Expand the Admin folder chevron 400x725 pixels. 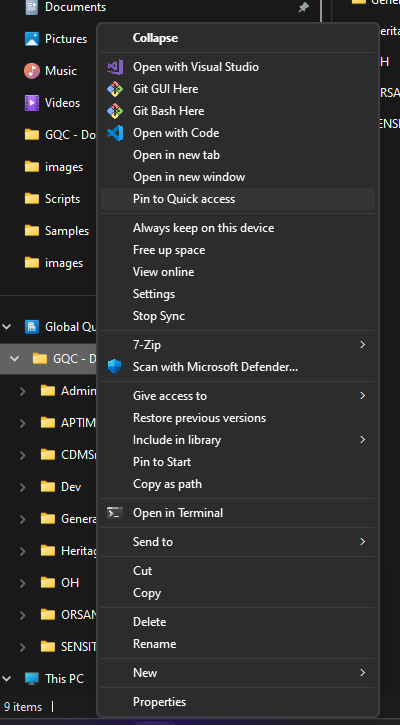pos(23,391)
